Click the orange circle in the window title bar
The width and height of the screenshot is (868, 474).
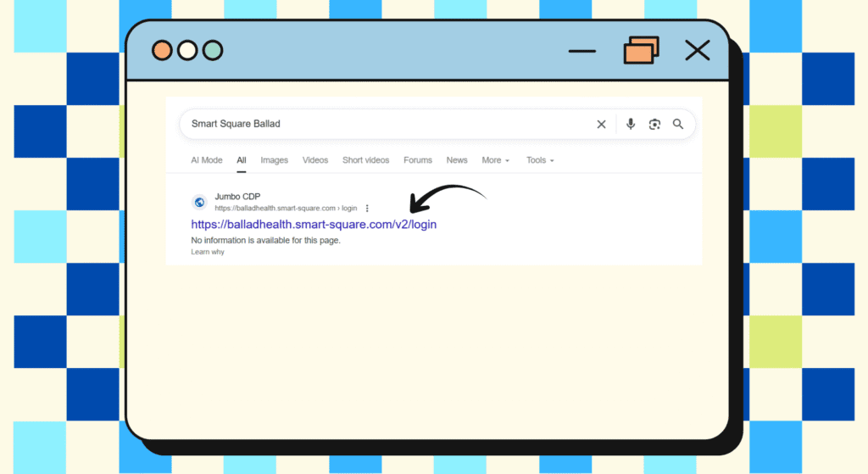pos(162,51)
